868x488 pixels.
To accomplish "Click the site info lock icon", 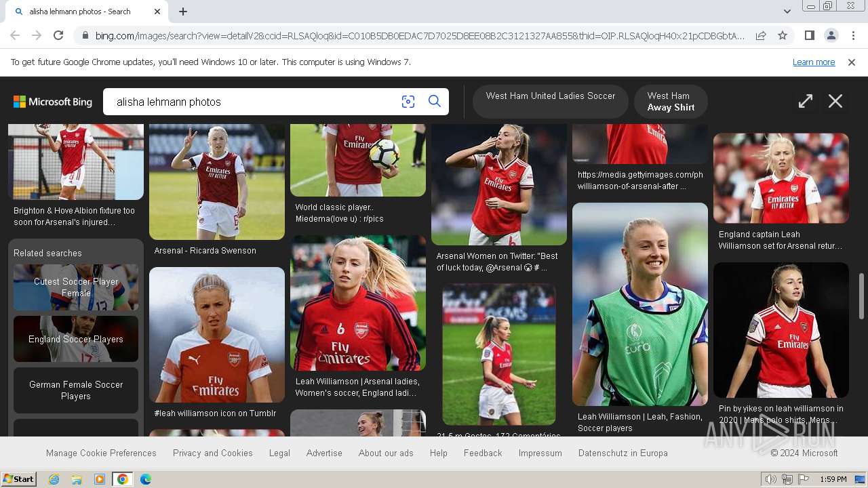I will pyautogui.click(x=84, y=35).
